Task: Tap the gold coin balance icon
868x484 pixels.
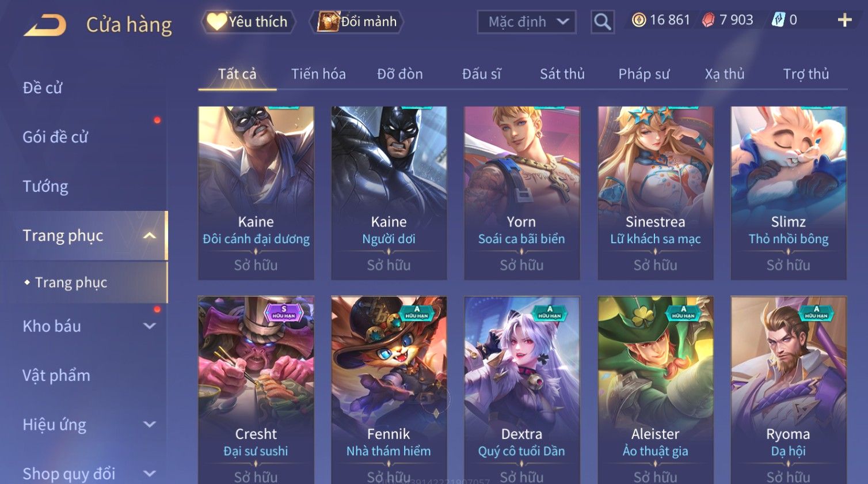Action: click(638, 20)
